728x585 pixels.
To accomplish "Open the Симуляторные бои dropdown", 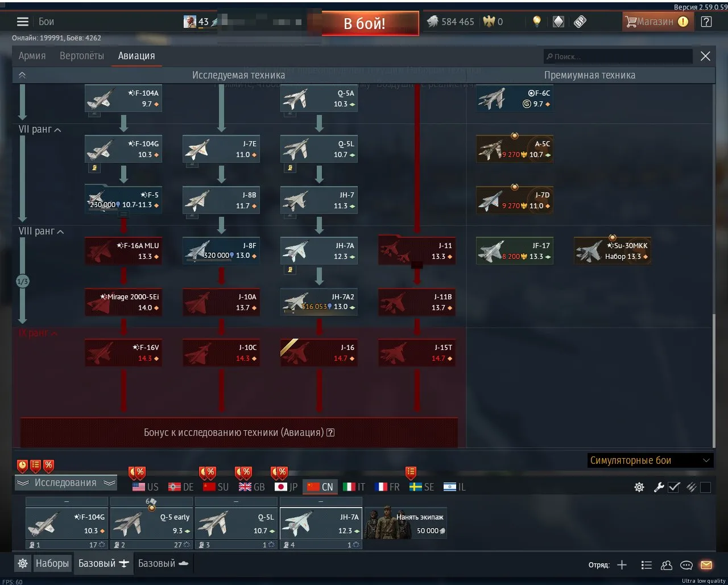I will click(650, 460).
